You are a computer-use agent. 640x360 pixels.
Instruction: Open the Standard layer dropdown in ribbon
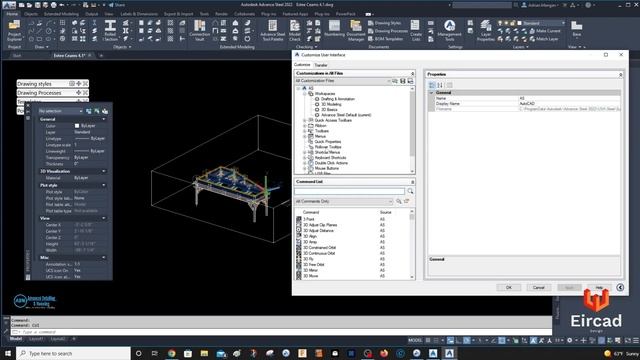pos(543,23)
